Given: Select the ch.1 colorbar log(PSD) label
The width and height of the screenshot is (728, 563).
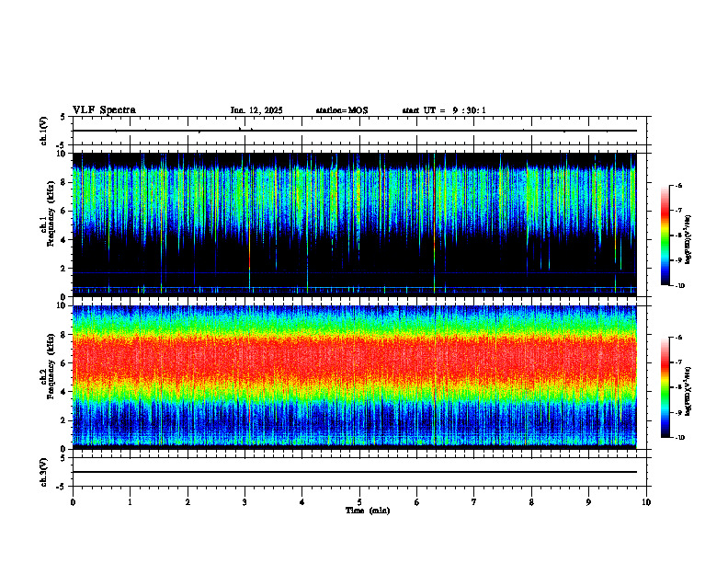Looking at the screenshot, I should point(688,239).
